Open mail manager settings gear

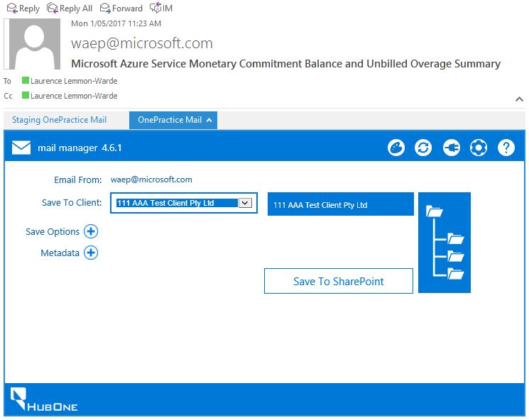point(479,148)
